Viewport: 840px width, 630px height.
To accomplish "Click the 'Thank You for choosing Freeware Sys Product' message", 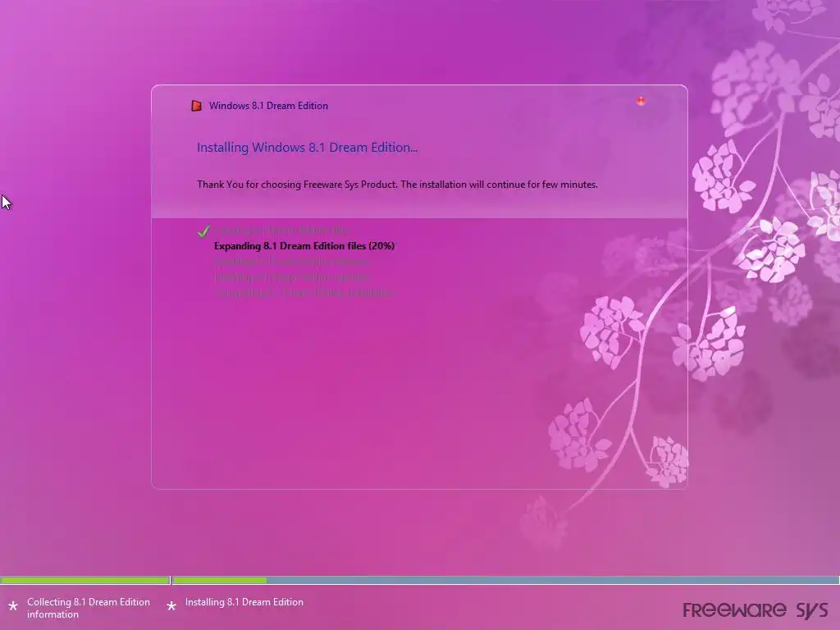I will [398, 185].
